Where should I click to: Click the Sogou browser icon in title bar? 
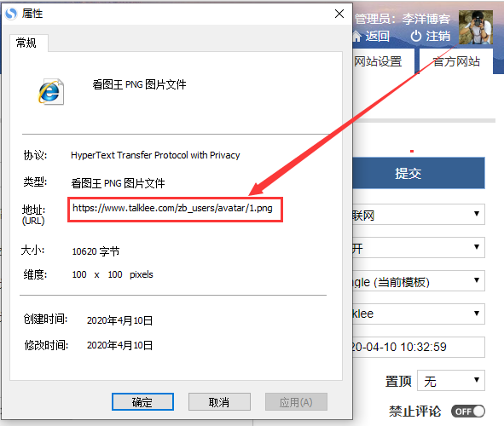coord(11,14)
